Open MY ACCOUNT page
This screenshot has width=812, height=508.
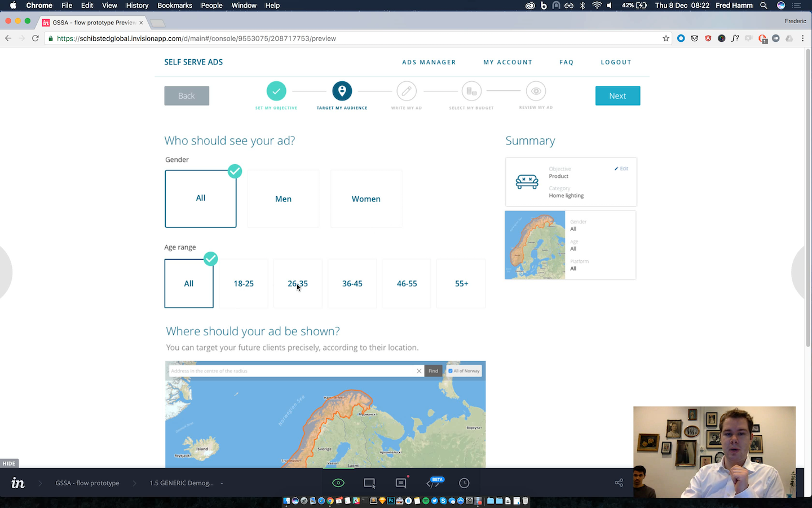pyautogui.click(x=507, y=62)
